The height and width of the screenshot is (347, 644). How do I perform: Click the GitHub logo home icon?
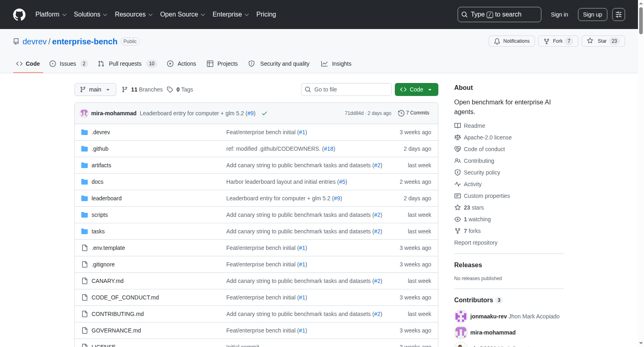tap(19, 15)
